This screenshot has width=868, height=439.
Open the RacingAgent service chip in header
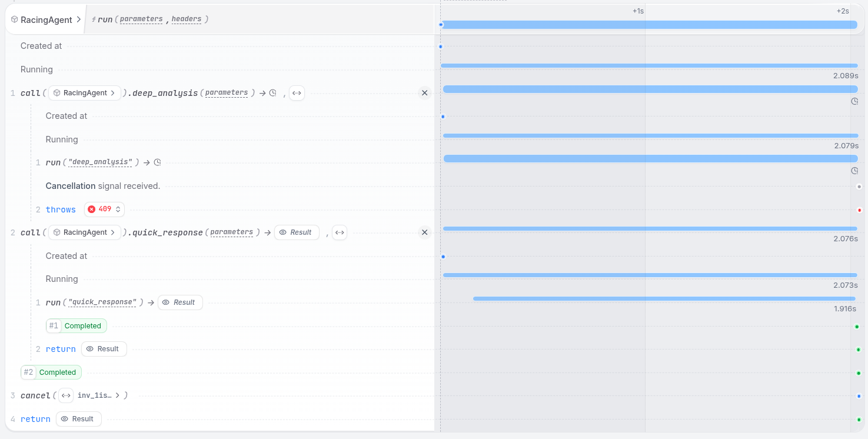46,19
